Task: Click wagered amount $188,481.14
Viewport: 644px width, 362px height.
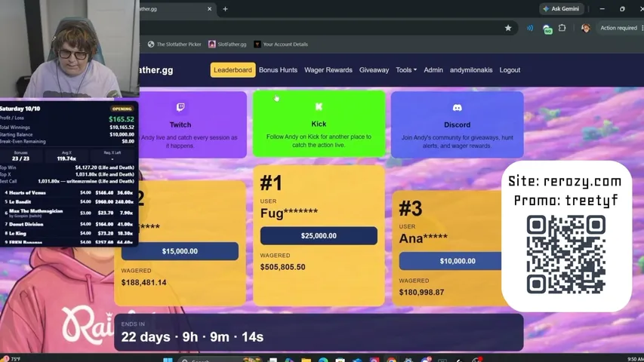Action: point(143,282)
